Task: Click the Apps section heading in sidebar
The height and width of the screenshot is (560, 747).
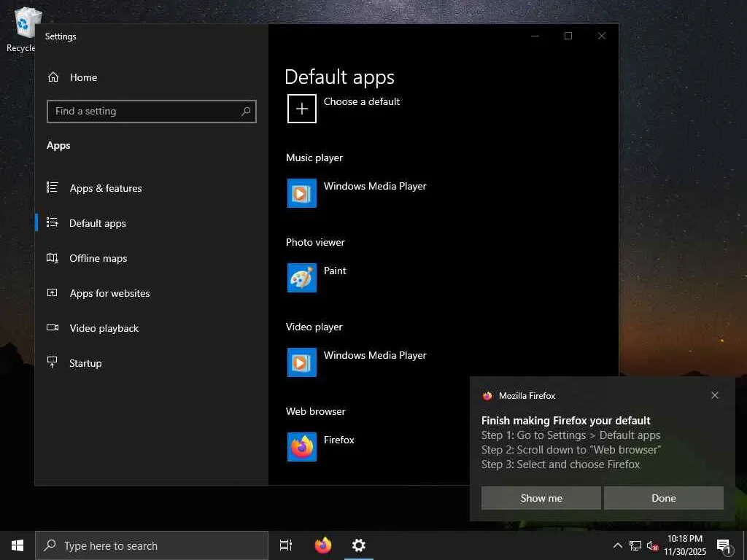Action: [58, 146]
